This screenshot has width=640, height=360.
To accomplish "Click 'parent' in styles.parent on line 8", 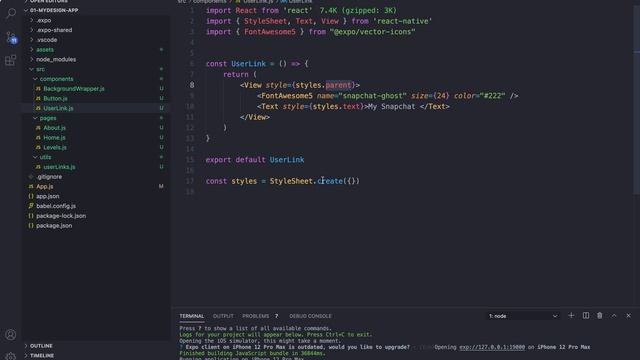I will point(338,85).
